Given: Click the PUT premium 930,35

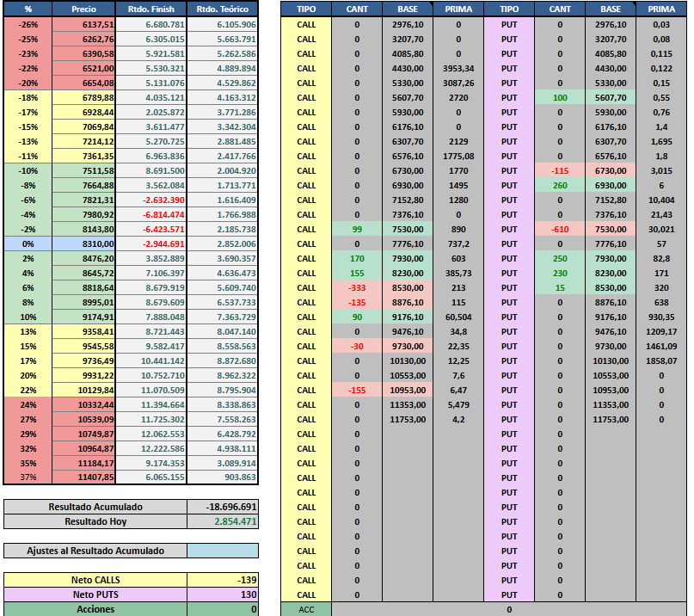Looking at the screenshot, I should (x=661, y=317).
